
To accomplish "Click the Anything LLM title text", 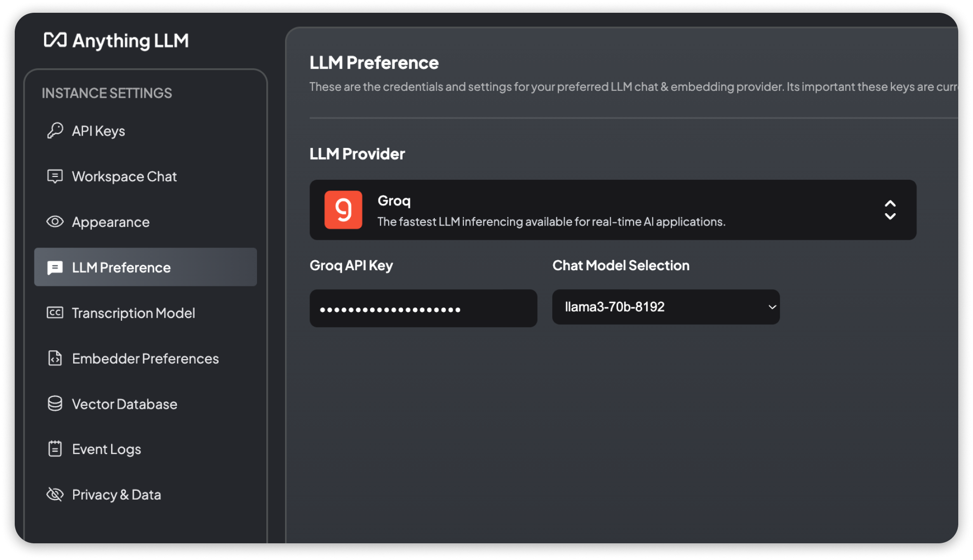I will 131,41.
